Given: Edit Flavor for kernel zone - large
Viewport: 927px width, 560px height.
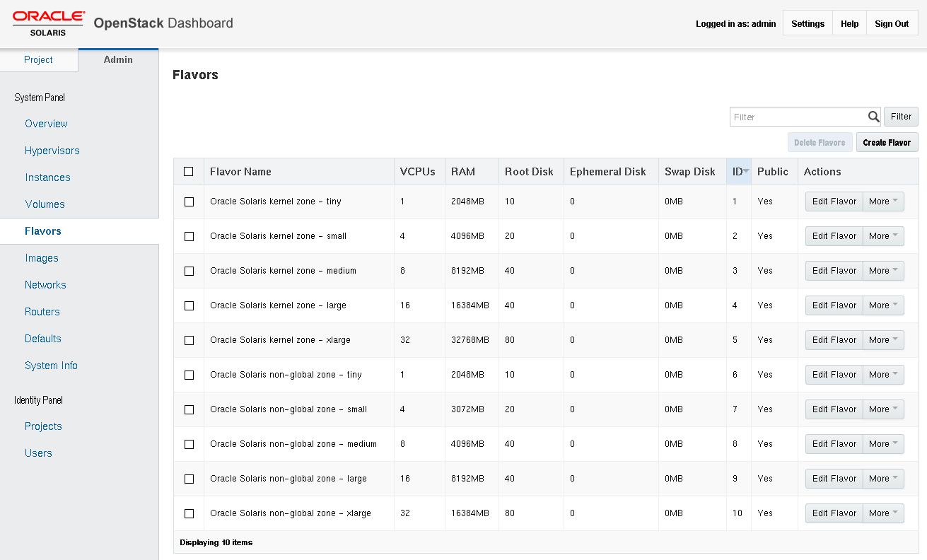Looking at the screenshot, I should [834, 305].
